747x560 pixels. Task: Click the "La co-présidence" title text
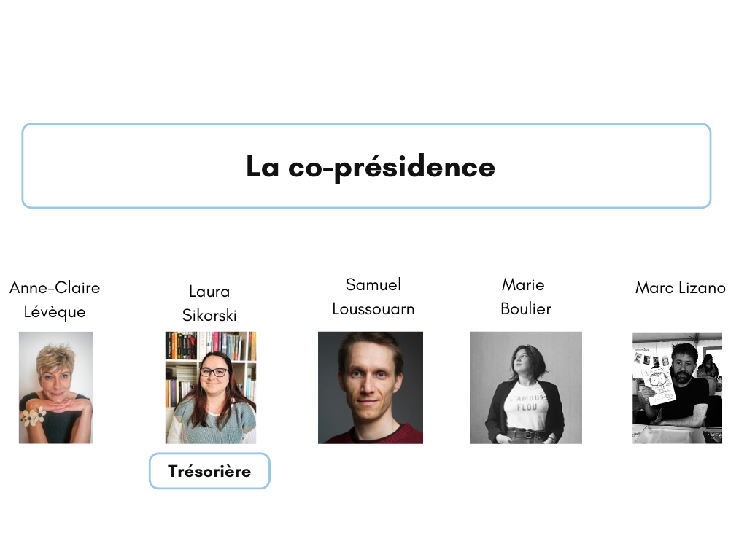[x=370, y=167]
